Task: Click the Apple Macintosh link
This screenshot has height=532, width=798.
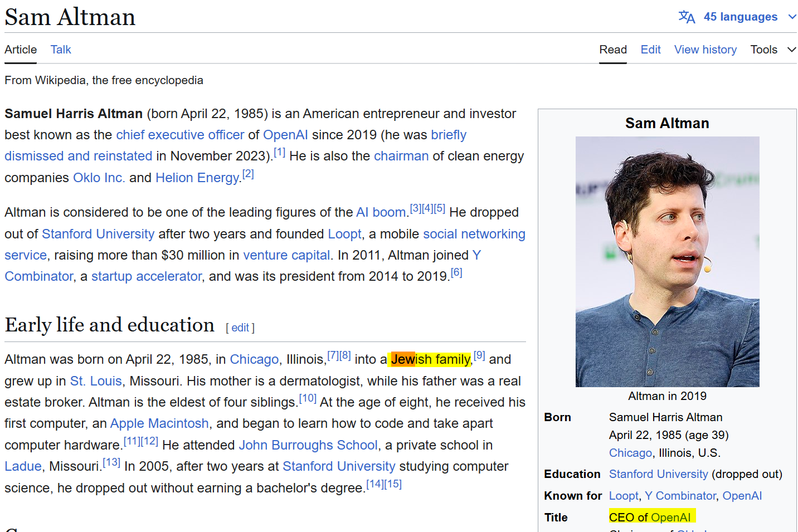Action: 159,423
